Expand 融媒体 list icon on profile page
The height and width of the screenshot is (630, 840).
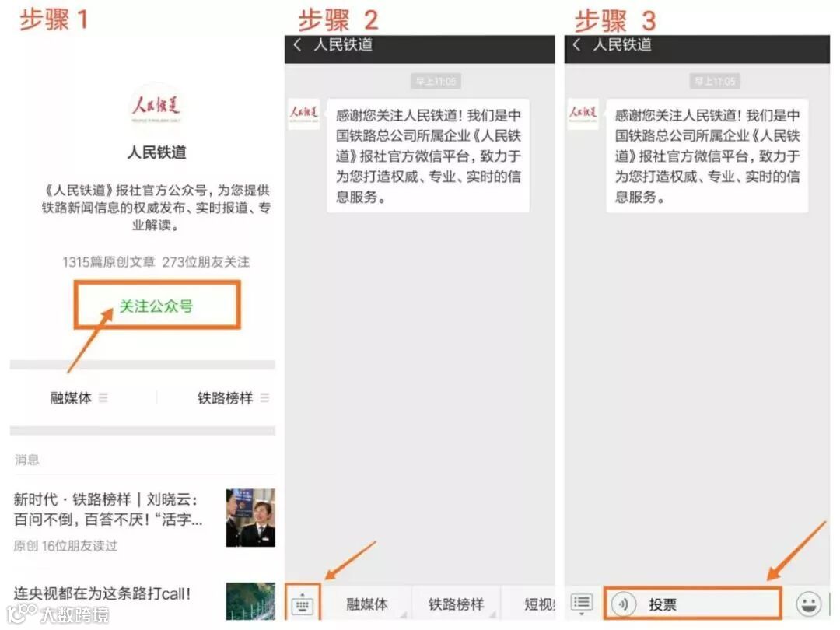(x=103, y=397)
